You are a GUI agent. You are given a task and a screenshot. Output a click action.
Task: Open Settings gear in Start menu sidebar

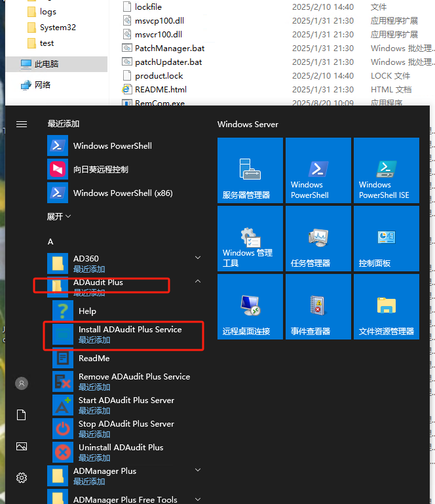(x=22, y=478)
